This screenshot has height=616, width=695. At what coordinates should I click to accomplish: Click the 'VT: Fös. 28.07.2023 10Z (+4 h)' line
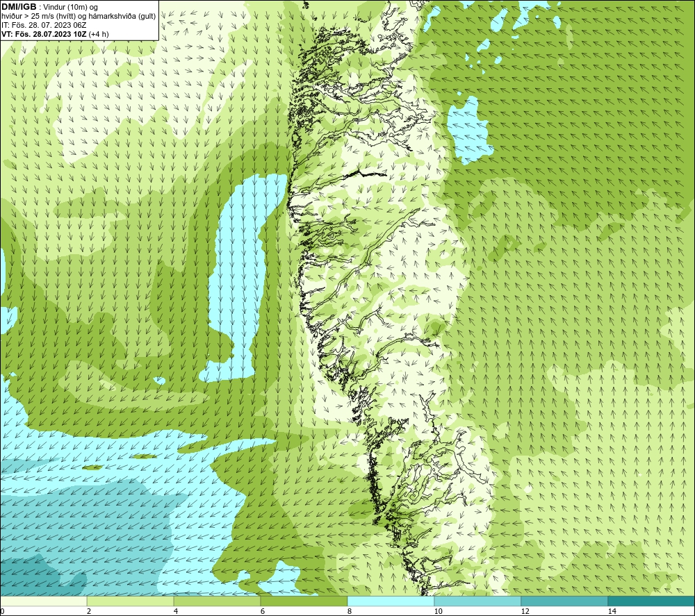[55, 34]
